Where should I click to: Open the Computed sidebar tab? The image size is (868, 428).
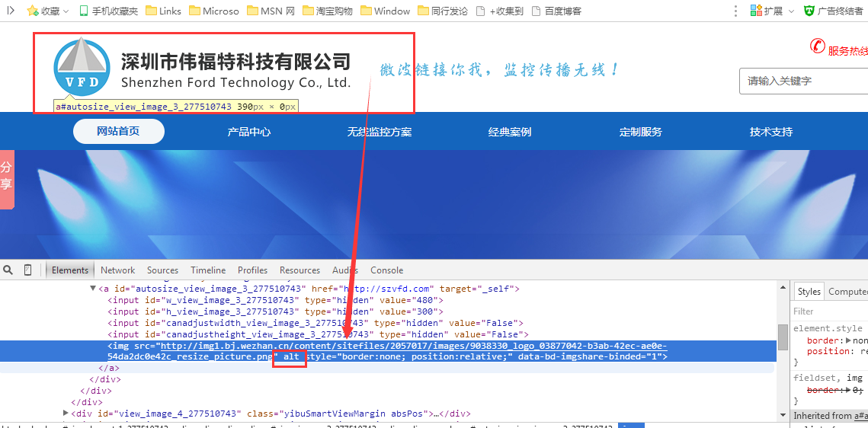point(847,292)
